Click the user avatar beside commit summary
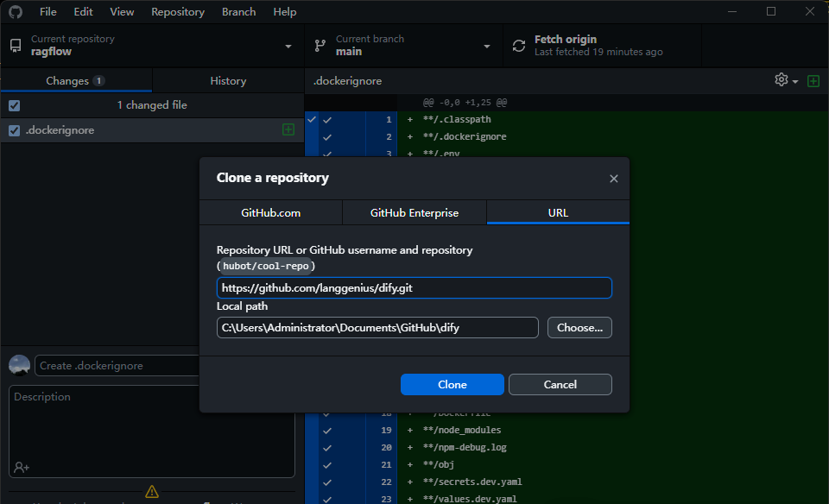 [20, 366]
